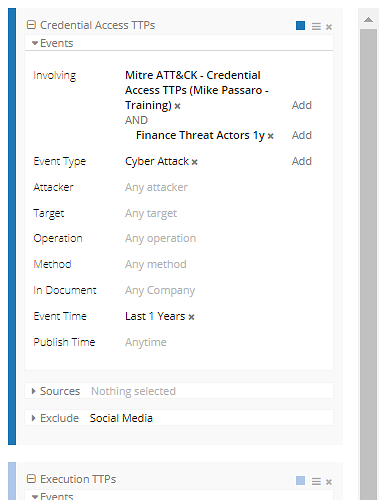
Task: Click the light blue color swatch
Action: click(300, 480)
